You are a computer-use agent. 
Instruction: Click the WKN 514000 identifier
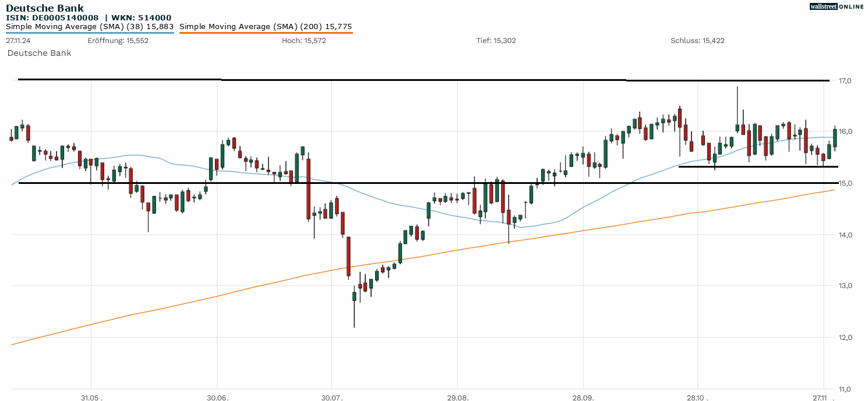click(142, 18)
